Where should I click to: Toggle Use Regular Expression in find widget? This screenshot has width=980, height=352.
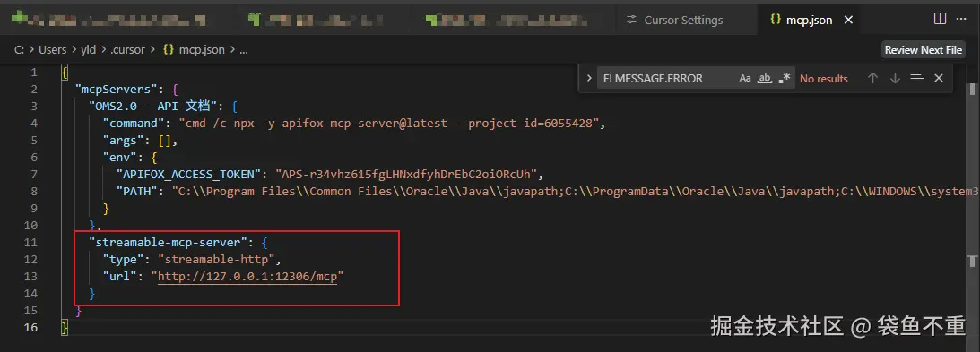pos(785,79)
